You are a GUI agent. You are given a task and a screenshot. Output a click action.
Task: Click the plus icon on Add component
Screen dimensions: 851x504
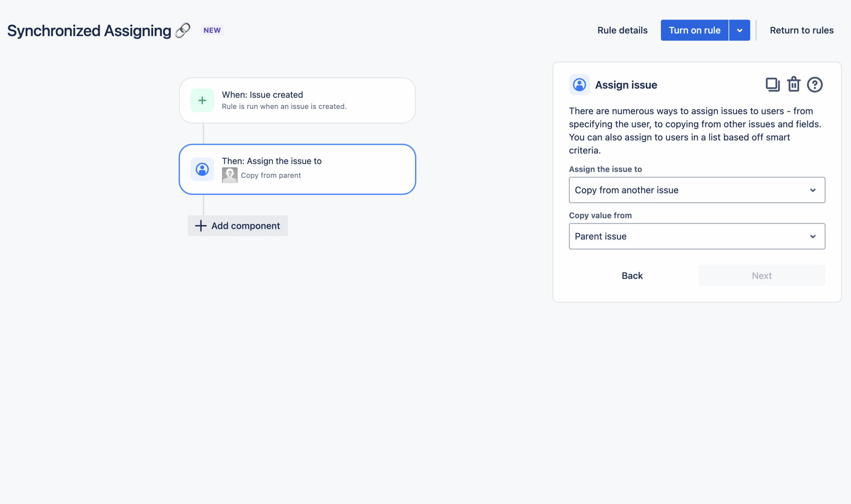click(x=200, y=226)
